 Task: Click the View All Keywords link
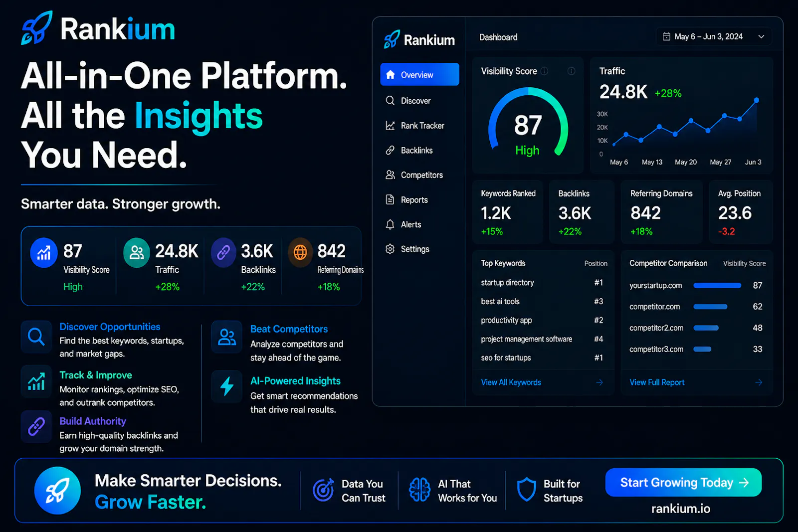pyautogui.click(x=511, y=382)
